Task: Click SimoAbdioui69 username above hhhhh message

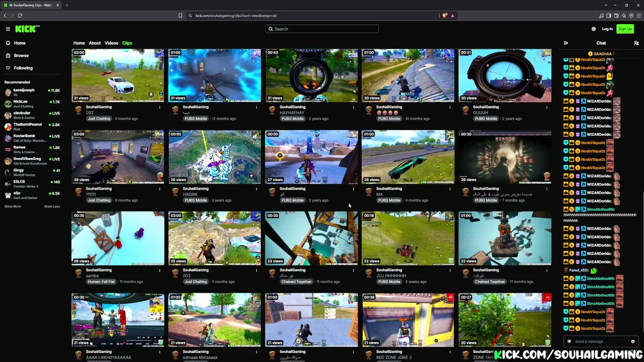Action: [601, 209]
